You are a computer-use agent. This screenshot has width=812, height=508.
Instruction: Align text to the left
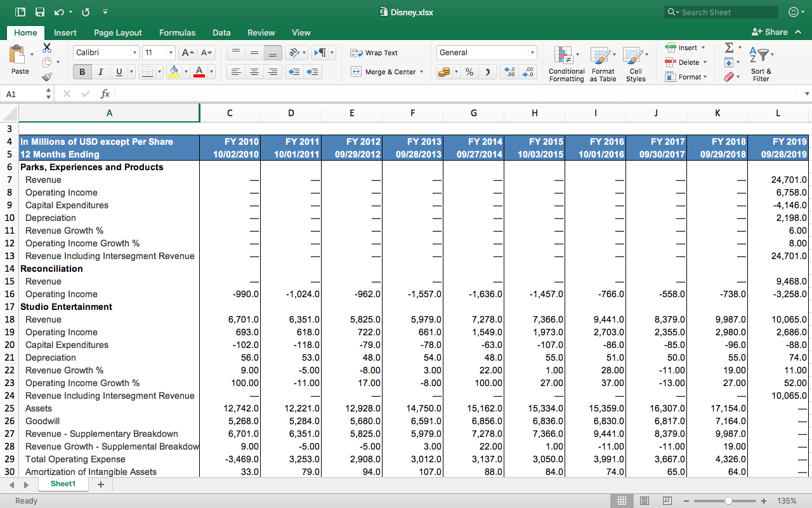(235, 72)
